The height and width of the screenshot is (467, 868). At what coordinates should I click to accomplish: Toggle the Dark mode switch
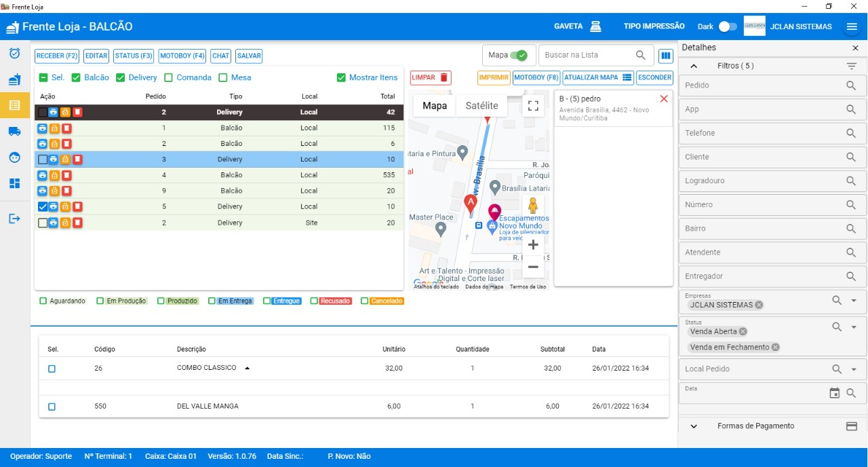728,26
